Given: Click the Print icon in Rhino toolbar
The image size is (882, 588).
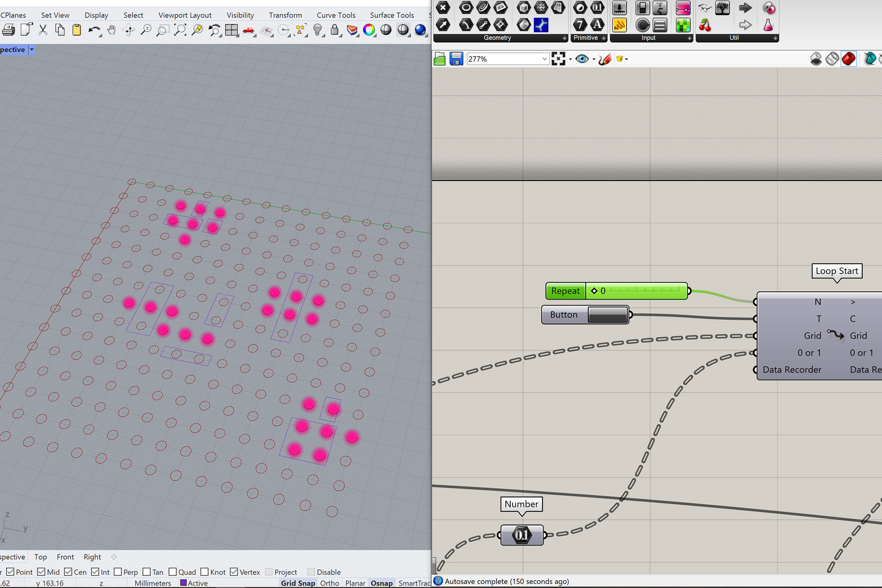Looking at the screenshot, I should [x=8, y=30].
